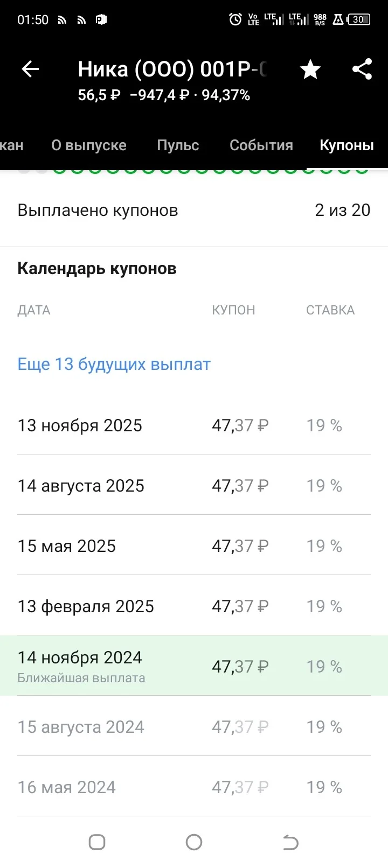Toggle the favorite star icon
Viewport: 388px width, 868px height.
point(310,69)
